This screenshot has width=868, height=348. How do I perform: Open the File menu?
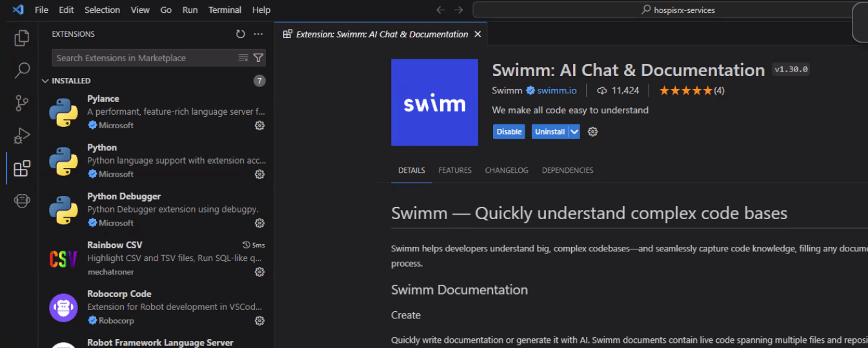click(41, 10)
